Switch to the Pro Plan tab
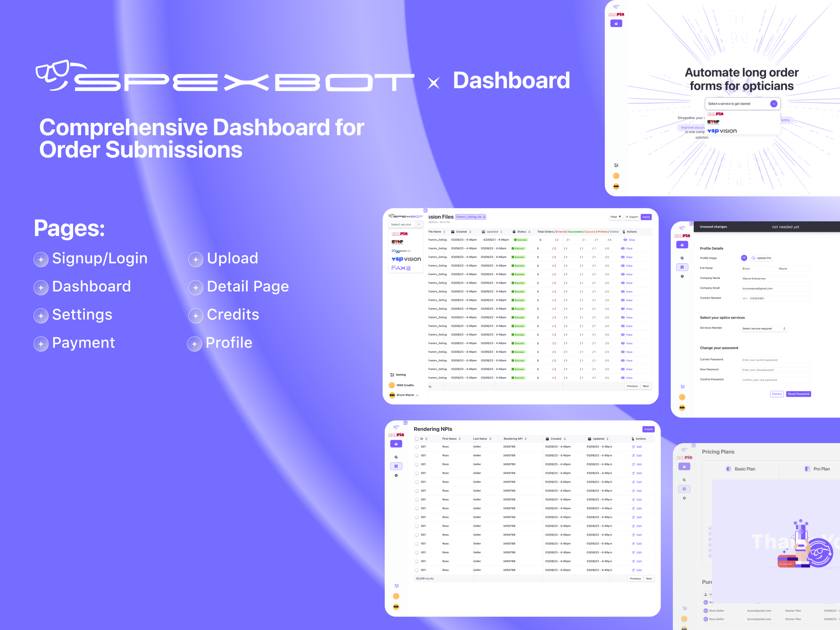This screenshot has width=840, height=630. point(817,469)
